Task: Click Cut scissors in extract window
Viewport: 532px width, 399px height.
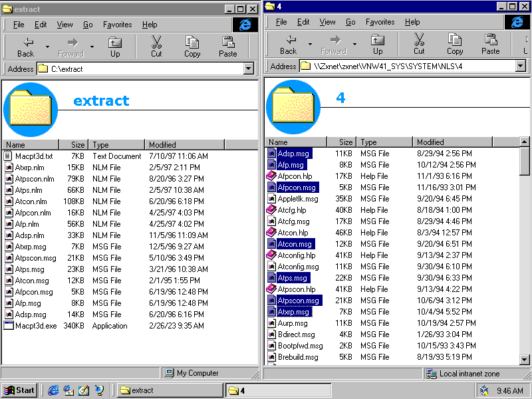Action: pyautogui.click(x=156, y=42)
